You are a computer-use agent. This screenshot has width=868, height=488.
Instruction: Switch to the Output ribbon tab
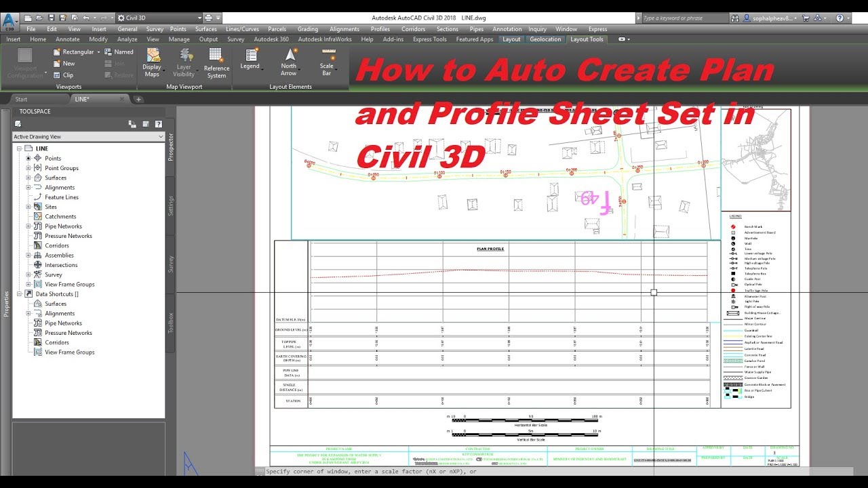click(208, 39)
